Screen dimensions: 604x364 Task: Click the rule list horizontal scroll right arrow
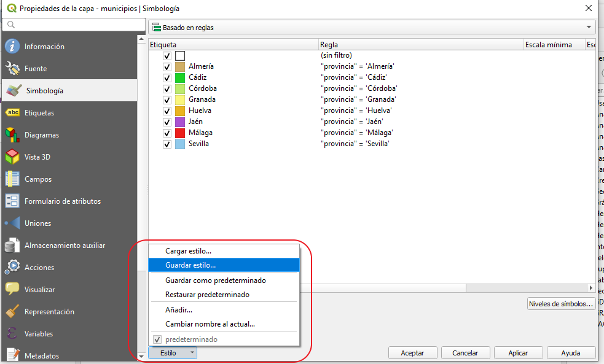[x=591, y=288]
